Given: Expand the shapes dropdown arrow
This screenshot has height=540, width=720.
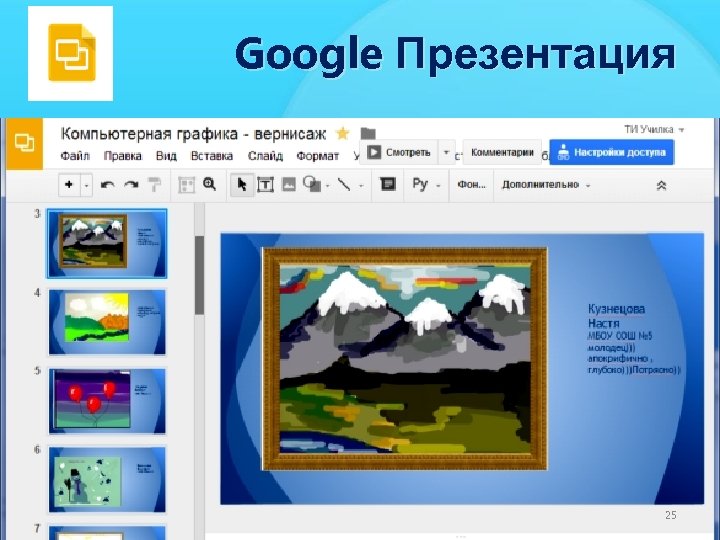Looking at the screenshot, I should pyautogui.click(x=327, y=186).
